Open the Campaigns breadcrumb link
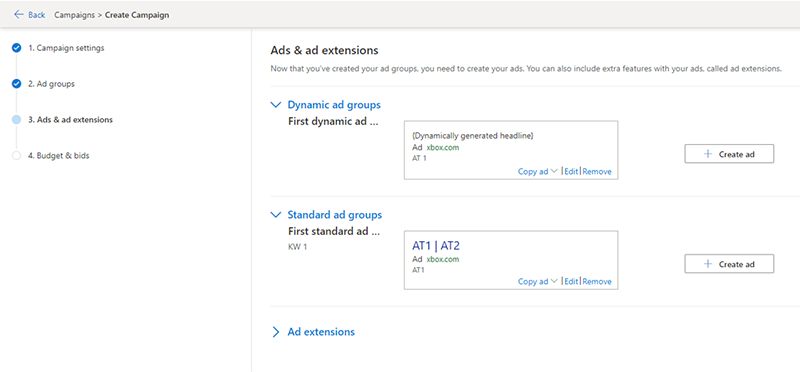 [74, 15]
